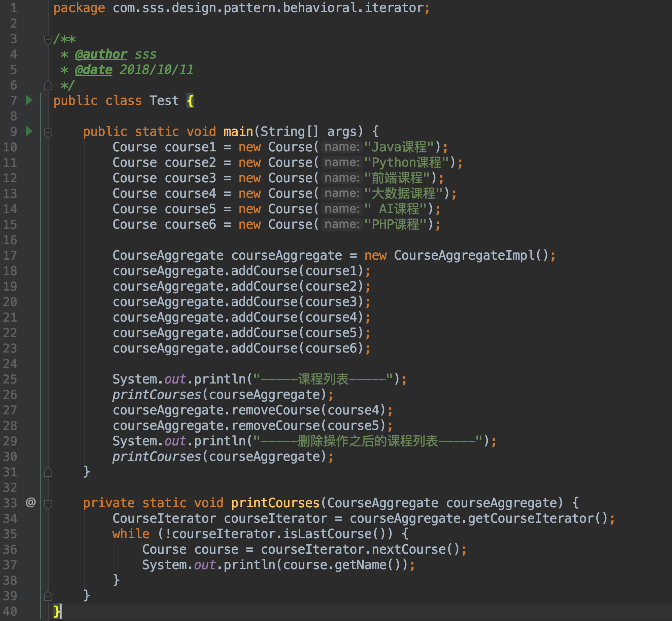Screen dimensions: 672x621
Task: Click the name: hint on course6 line
Action: 341,224
